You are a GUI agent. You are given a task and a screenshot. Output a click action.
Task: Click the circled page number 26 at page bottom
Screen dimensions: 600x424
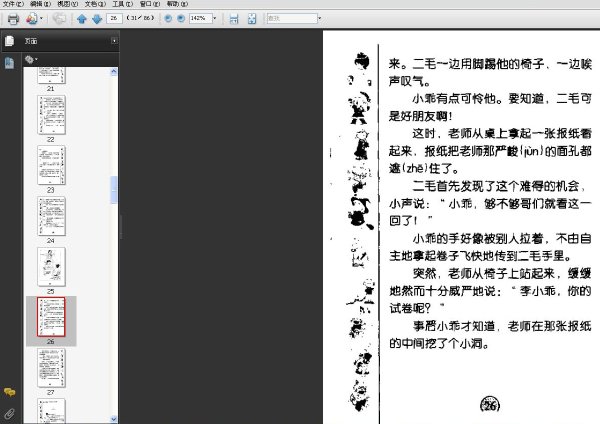point(490,405)
